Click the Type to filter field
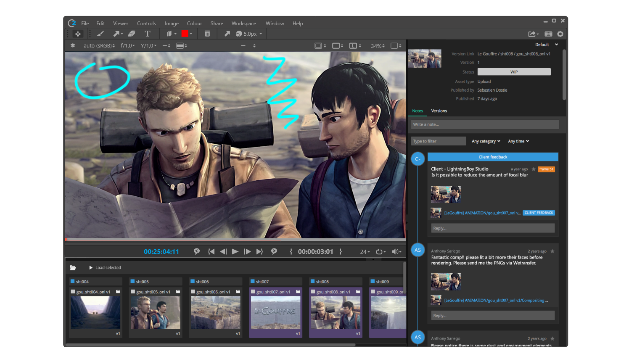 pyautogui.click(x=438, y=141)
